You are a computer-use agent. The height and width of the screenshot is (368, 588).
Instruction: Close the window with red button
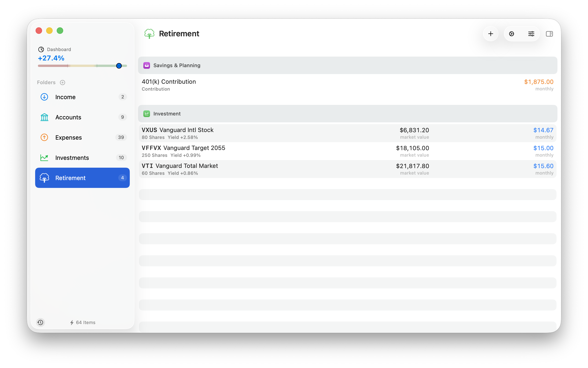39,31
